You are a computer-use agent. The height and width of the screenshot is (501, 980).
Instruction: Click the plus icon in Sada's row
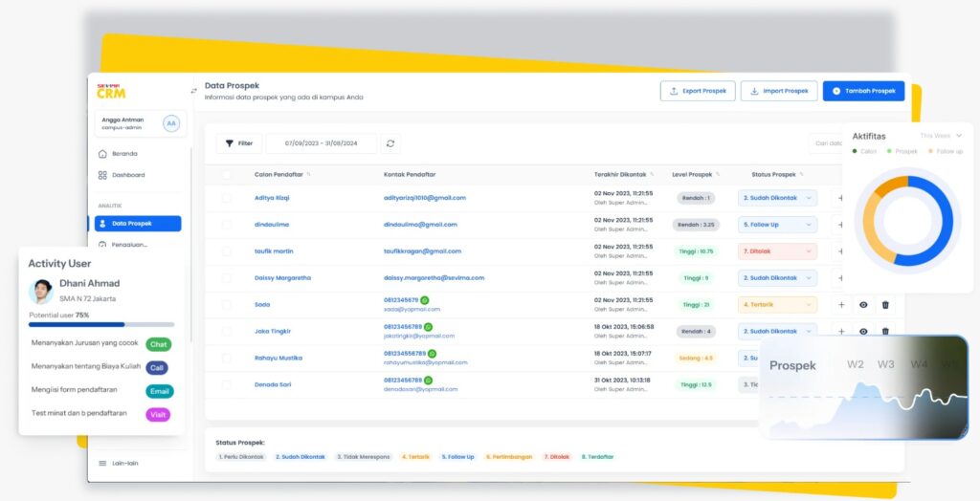coord(841,305)
